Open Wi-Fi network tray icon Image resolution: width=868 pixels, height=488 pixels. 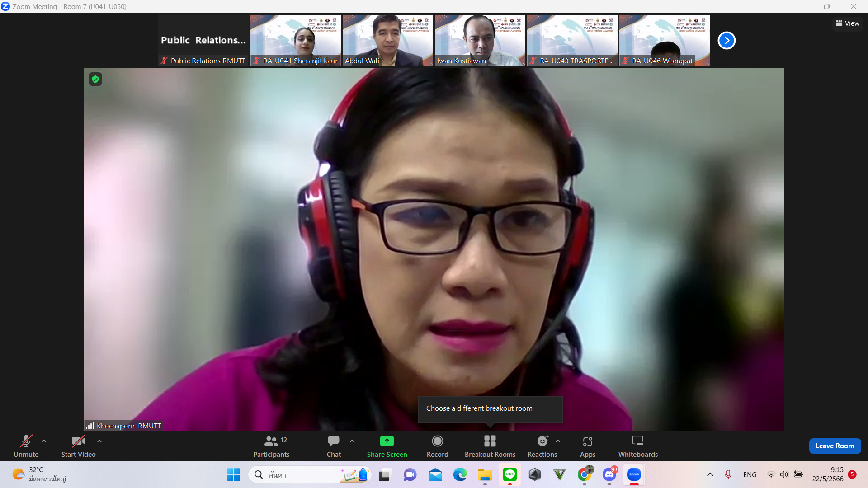[x=771, y=474]
